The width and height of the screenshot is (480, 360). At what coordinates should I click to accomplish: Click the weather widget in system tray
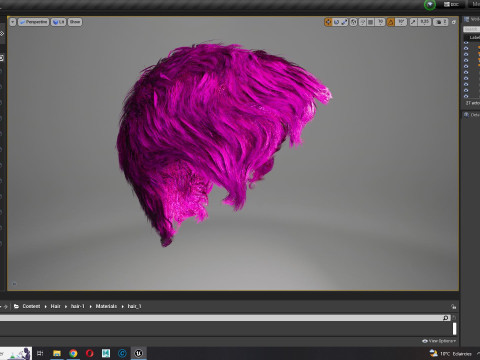pyautogui.click(x=450, y=354)
